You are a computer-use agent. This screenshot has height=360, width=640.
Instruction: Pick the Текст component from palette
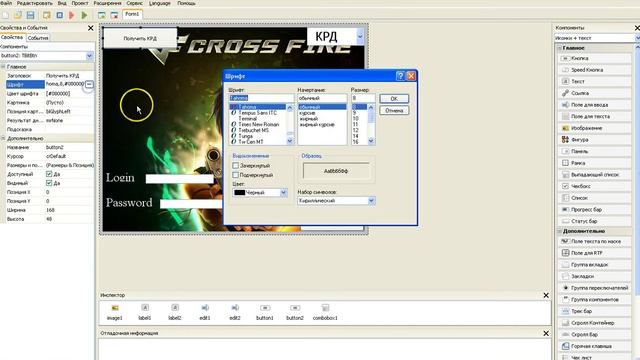pyautogui.click(x=594, y=82)
